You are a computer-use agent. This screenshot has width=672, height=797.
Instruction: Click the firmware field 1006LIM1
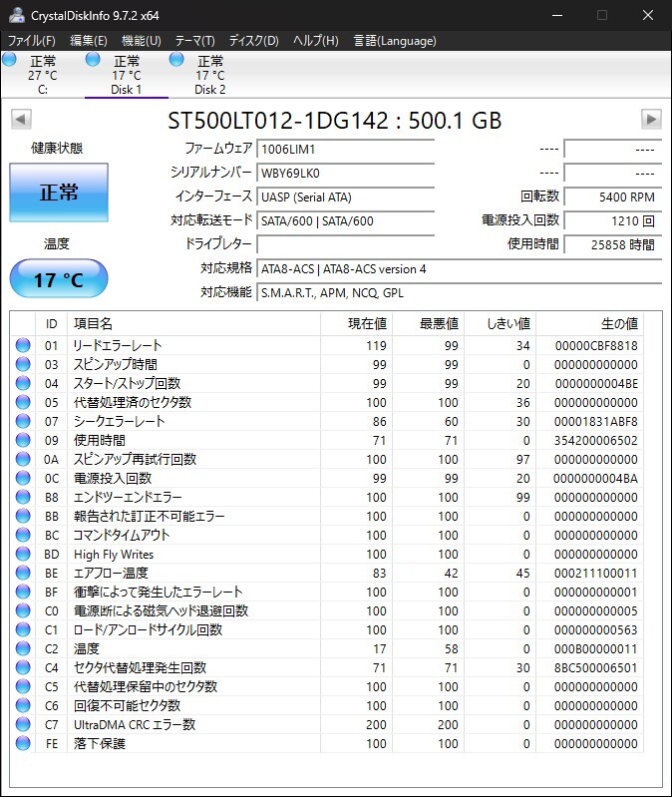[345, 149]
